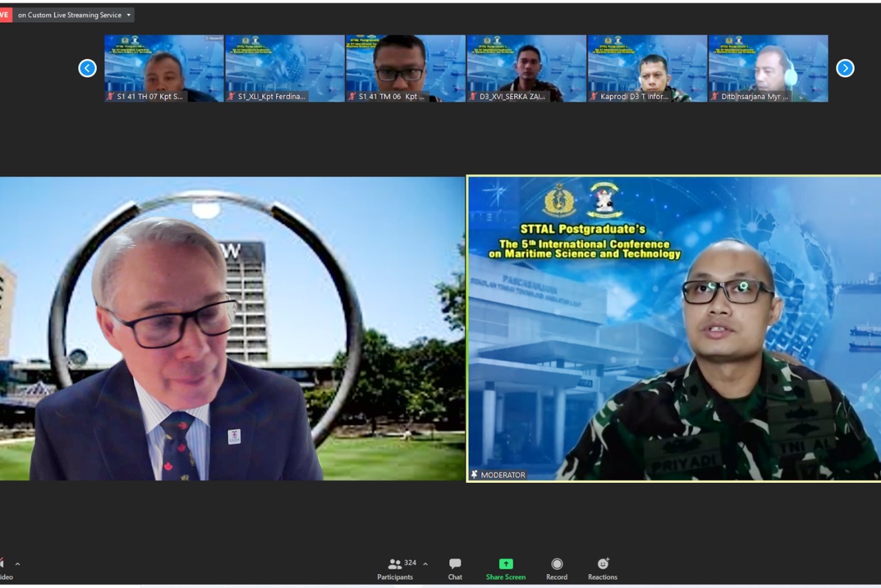
Task: Open the video options caret at bottom left
Action: 17,564
